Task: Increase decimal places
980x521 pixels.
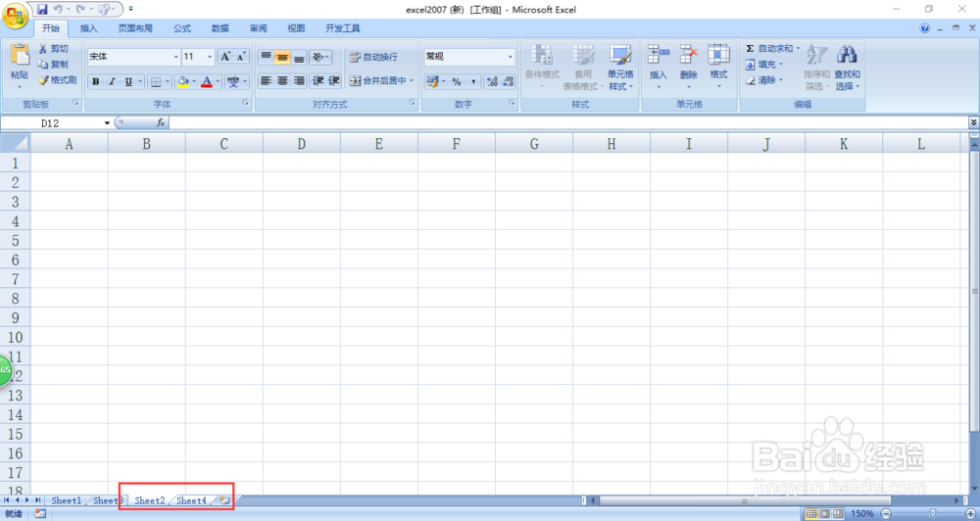Action: coord(492,81)
